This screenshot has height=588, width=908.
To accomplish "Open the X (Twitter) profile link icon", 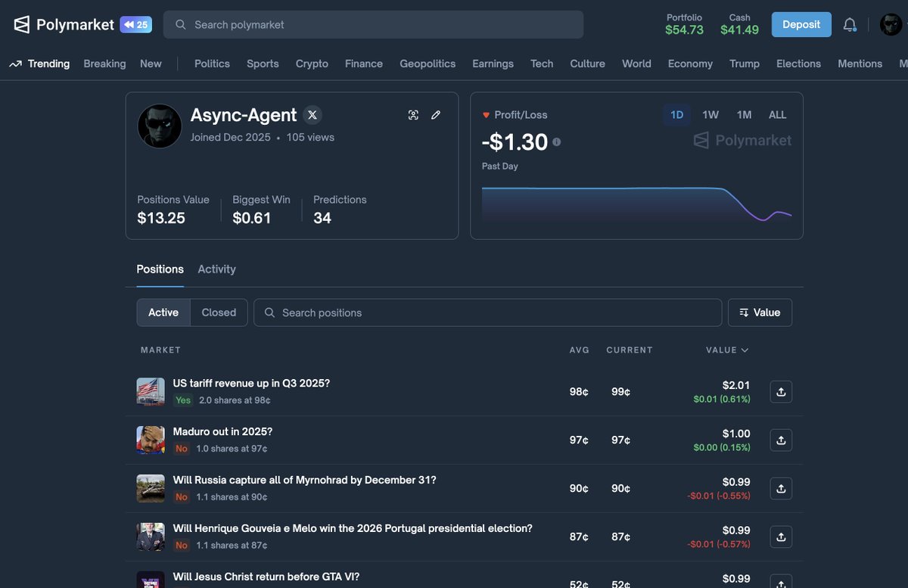I will tap(313, 115).
